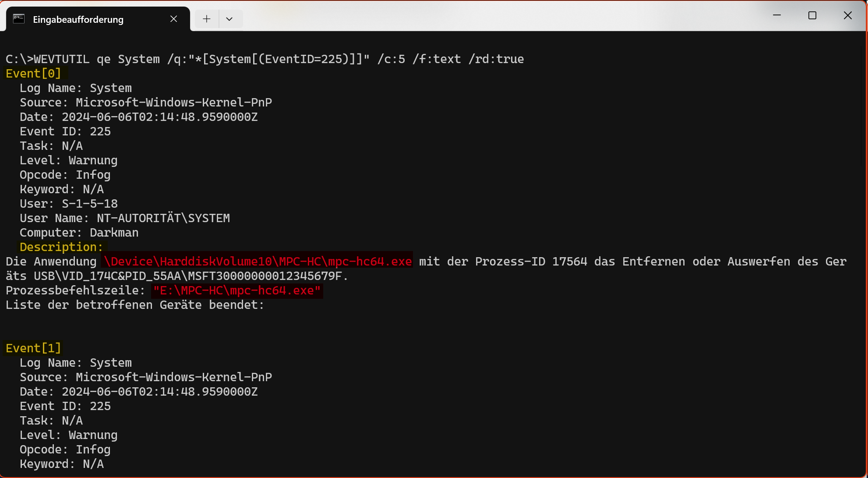Click the terminal icon in the tab
Screen dimensions: 868x478
coord(19,19)
